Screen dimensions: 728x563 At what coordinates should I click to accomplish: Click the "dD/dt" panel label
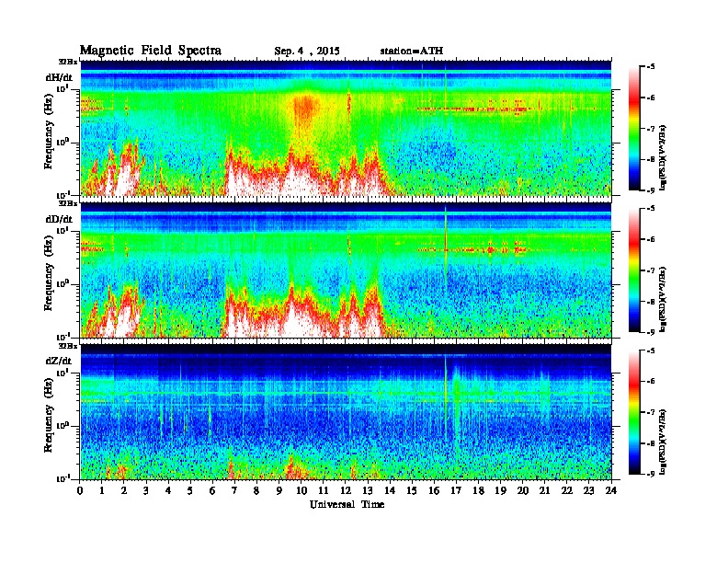tap(59, 219)
